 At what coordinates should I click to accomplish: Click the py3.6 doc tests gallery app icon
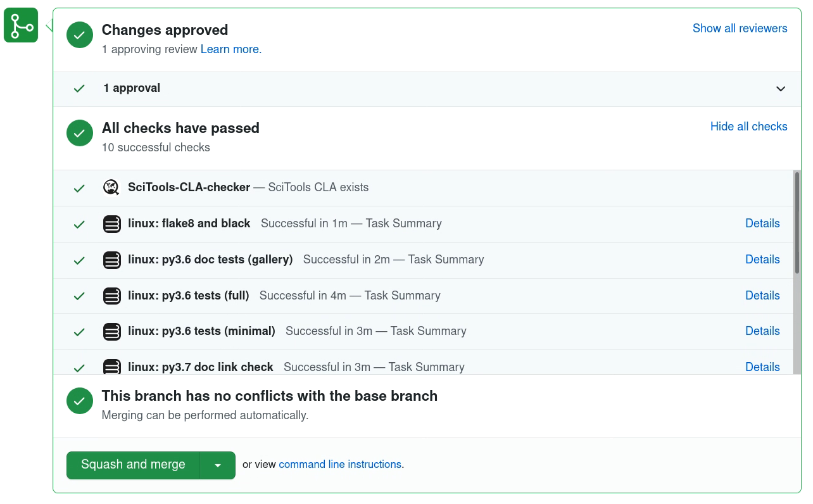111,260
